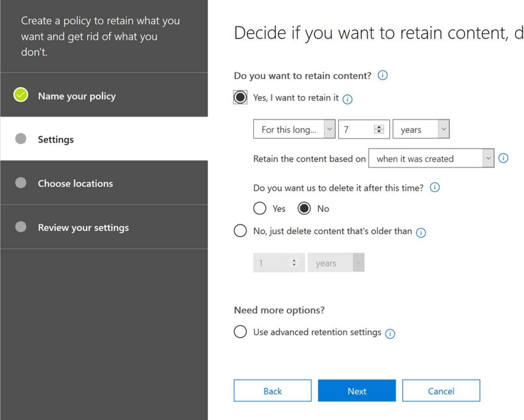Open the disabled 'years' dropdown under delete option
Image resolution: width=524 pixels, height=420 pixels.
coord(336,262)
